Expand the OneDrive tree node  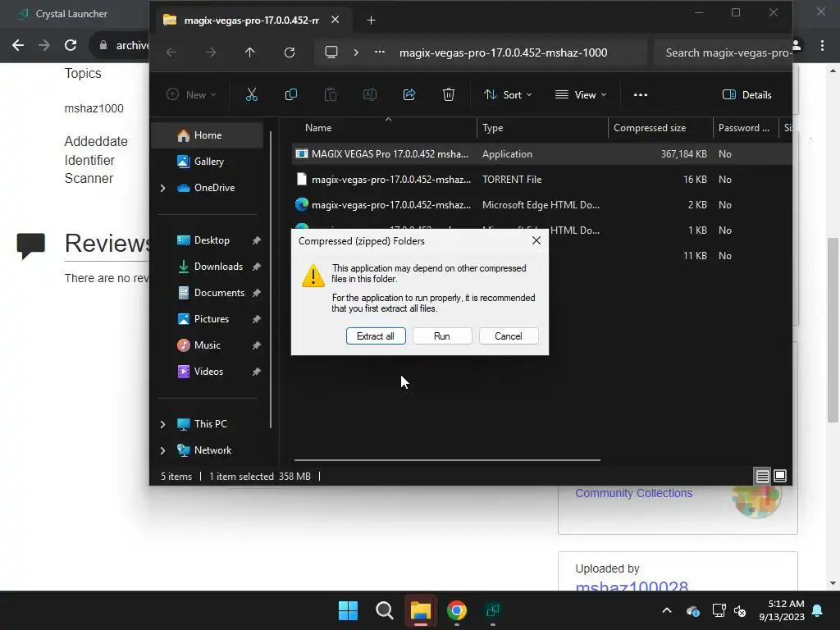tap(163, 188)
